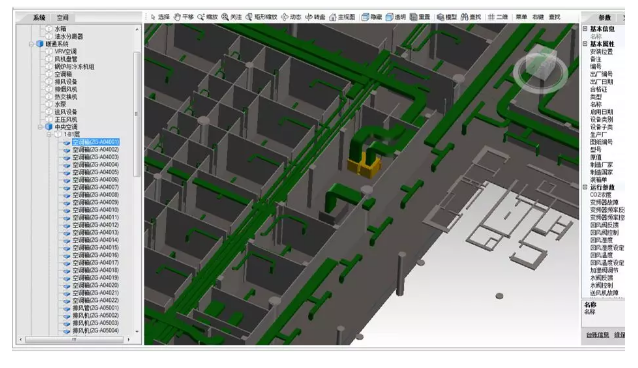Click the tree vertical scrollbar thumb

click(x=136, y=114)
